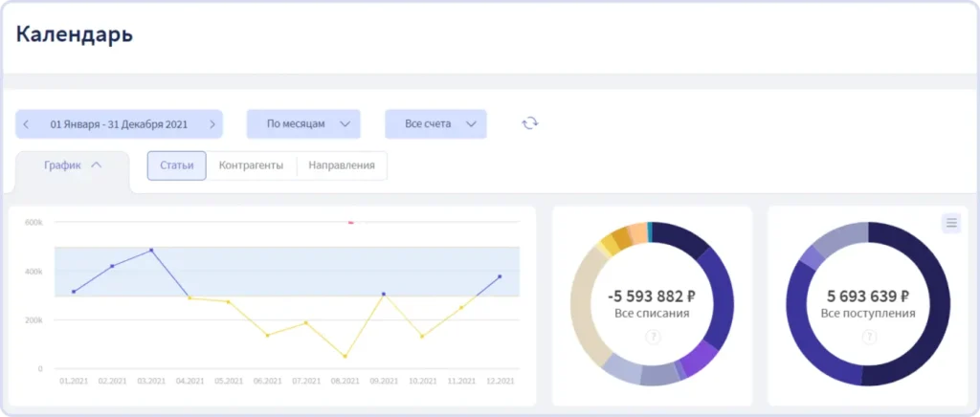Click bright purple segment of expenses donut
Viewport: 980px width, 417px height.
coord(700,359)
